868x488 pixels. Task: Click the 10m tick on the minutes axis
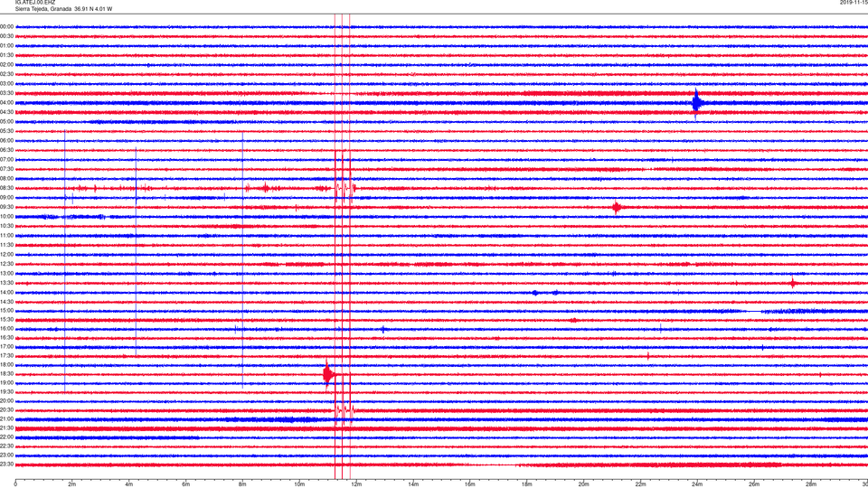[299, 484]
